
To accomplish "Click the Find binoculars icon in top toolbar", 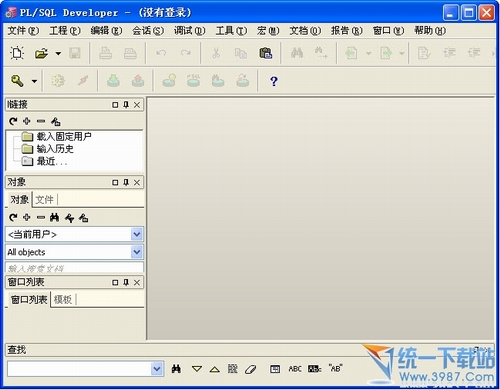I will coord(297,53).
